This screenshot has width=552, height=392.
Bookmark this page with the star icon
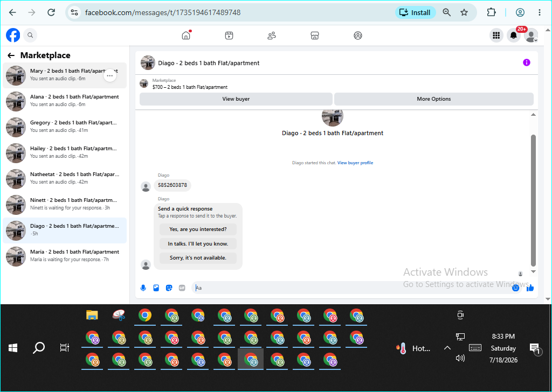tap(464, 12)
